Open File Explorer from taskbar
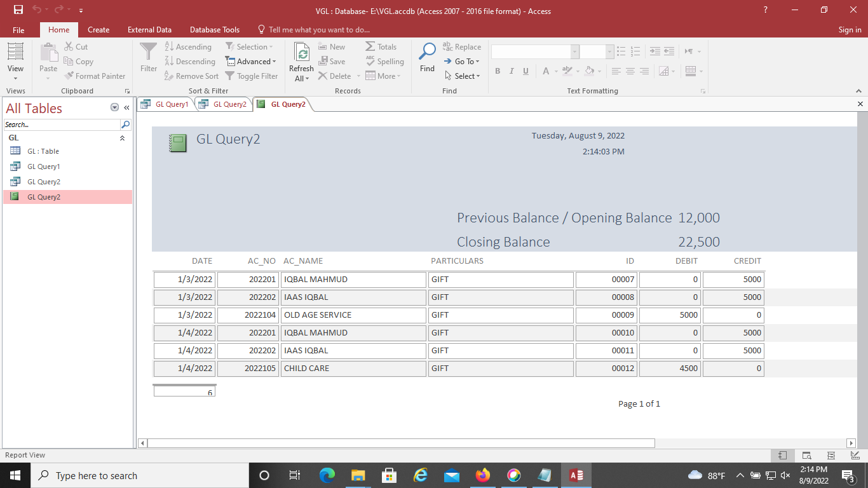 point(358,475)
